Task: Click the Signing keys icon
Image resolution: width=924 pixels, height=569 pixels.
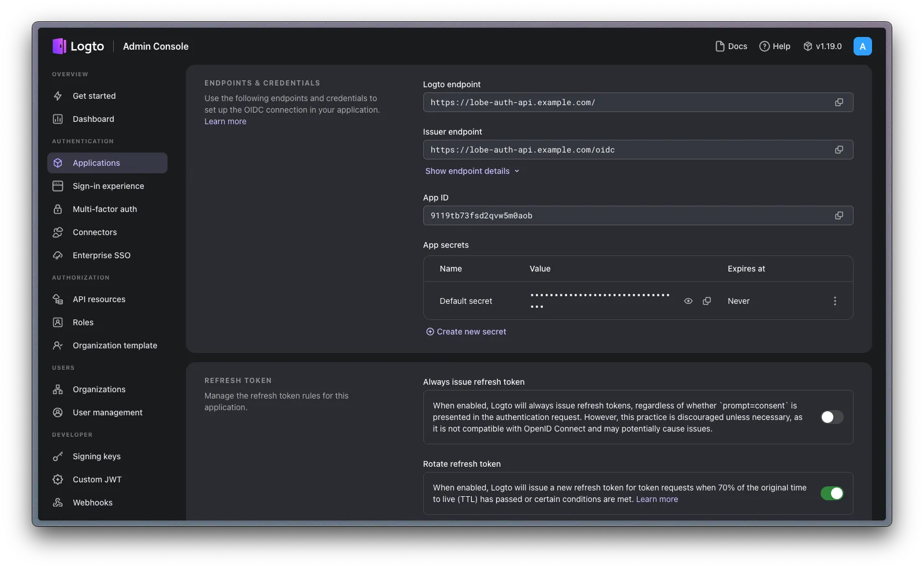Action: [58, 456]
